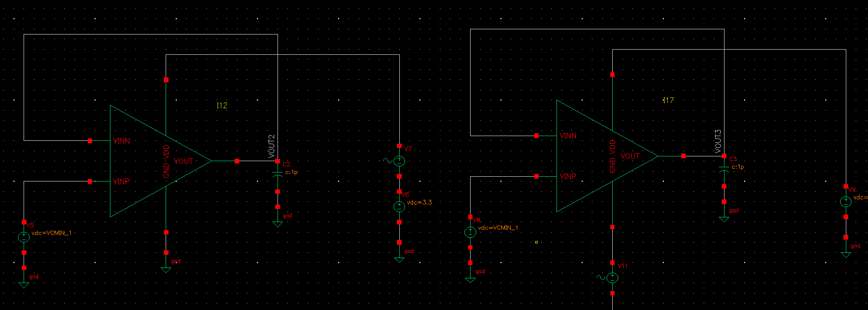Click the VINP pin label of I17

pos(568,176)
